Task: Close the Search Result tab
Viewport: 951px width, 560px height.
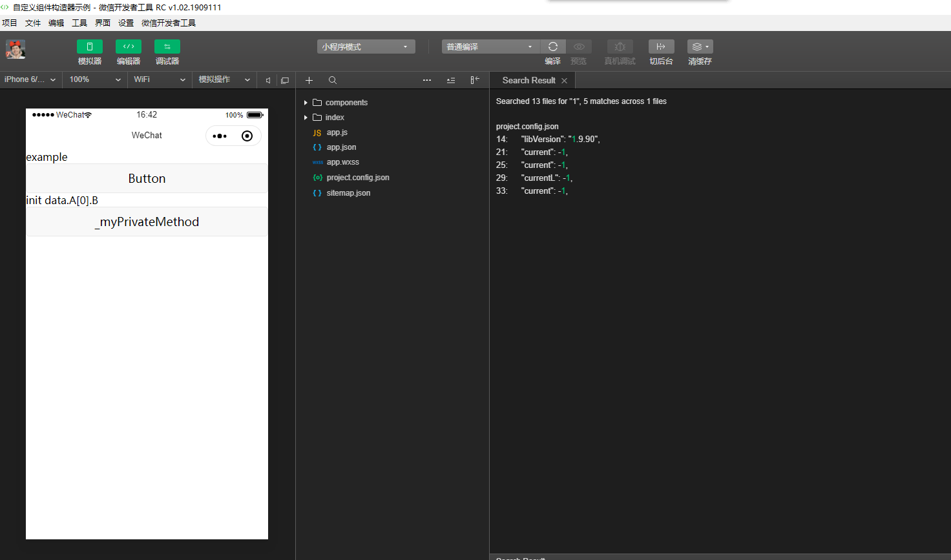Action: click(565, 81)
